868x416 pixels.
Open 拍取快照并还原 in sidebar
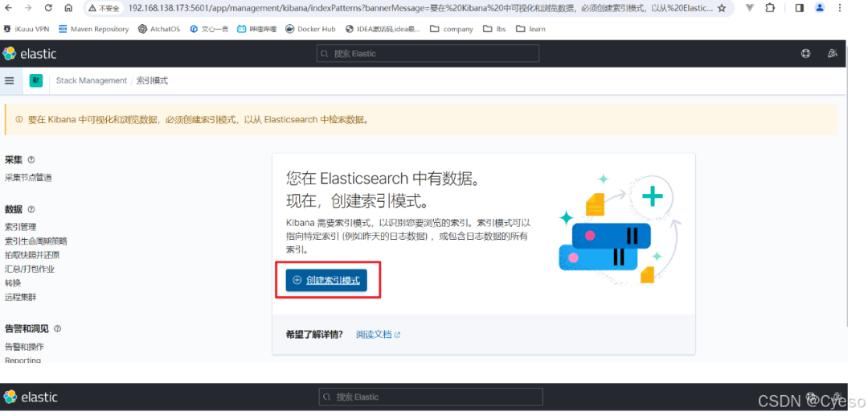pyautogui.click(x=32, y=255)
